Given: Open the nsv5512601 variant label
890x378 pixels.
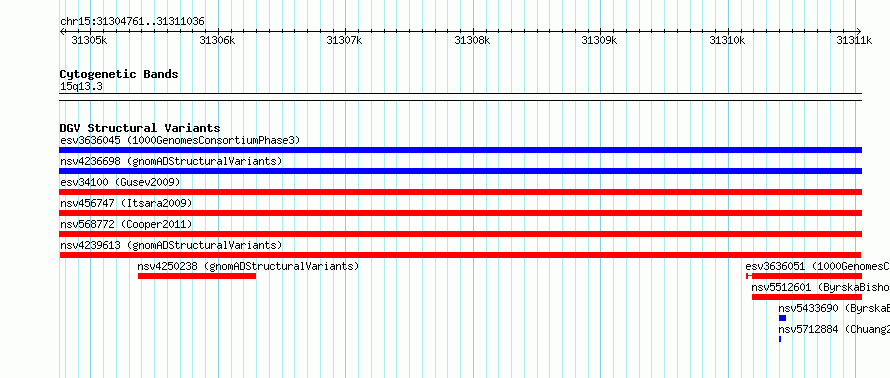Looking at the screenshot, I should (x=821, y=287).
